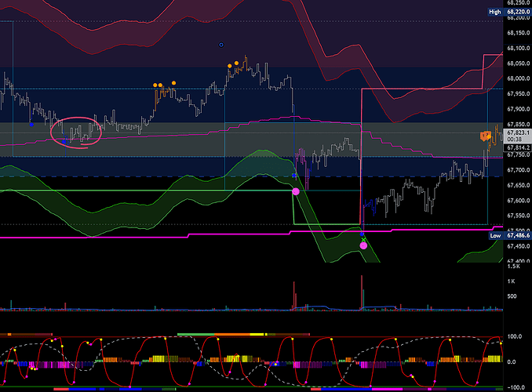Select the 68,220.0 high price tag

pos(517,12)
